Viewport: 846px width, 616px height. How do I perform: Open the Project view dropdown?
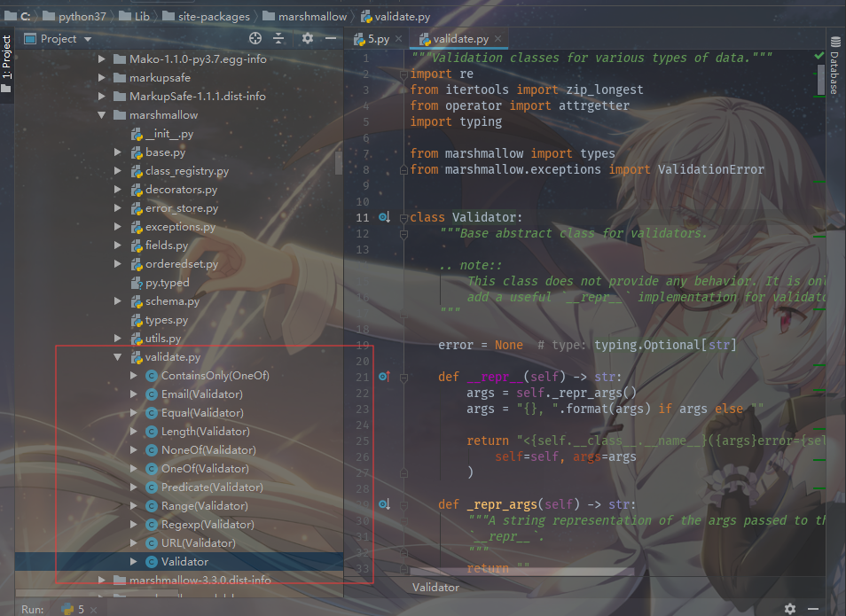click(x=88, y=39)
